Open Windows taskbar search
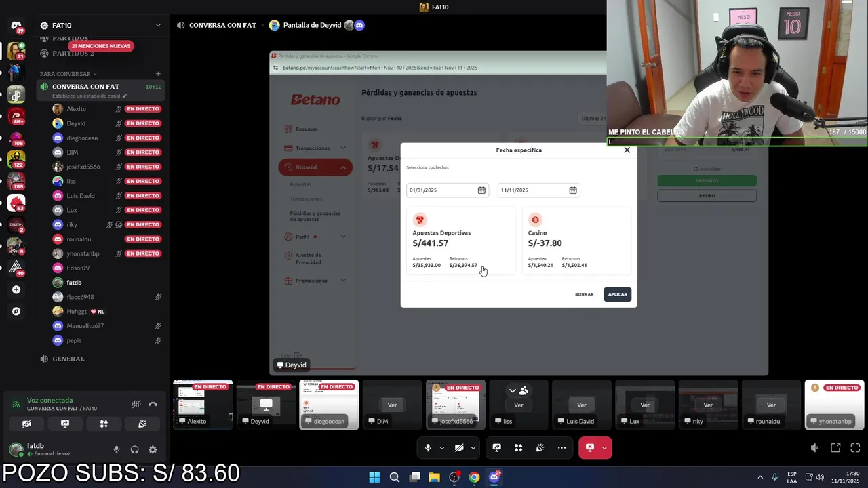This screenshot has width=868, height=488. tap(395, 477)
